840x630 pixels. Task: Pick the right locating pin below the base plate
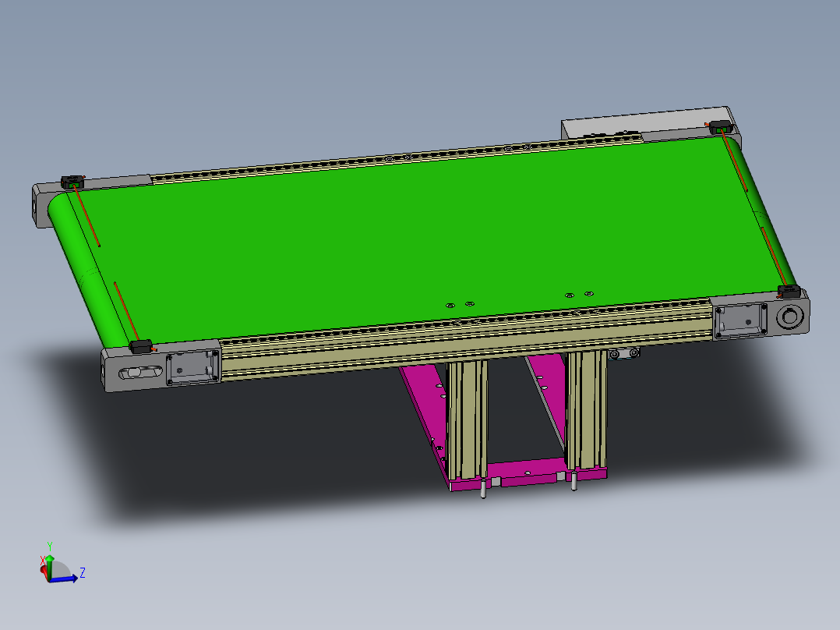coord(574,481)
